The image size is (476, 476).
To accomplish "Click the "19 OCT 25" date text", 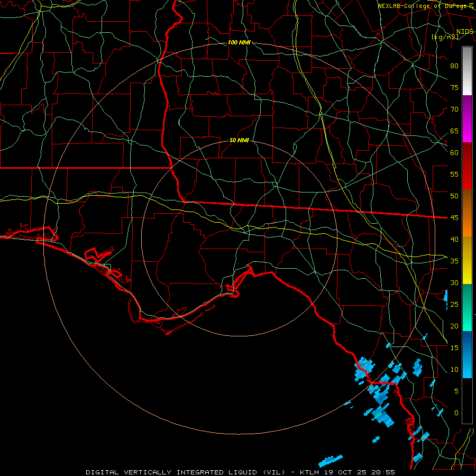I will [x=345, y=472].
